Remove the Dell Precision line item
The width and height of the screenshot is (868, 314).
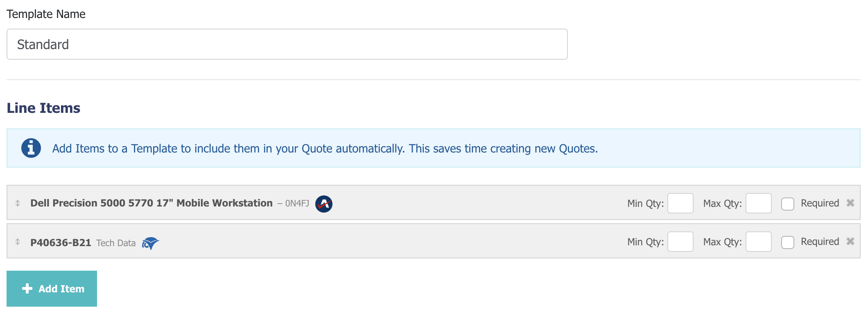tap(850, 203)
